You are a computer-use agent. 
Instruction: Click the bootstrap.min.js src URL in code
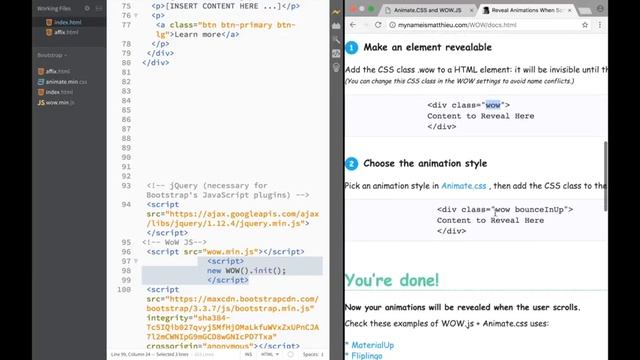tap(233, 304)
